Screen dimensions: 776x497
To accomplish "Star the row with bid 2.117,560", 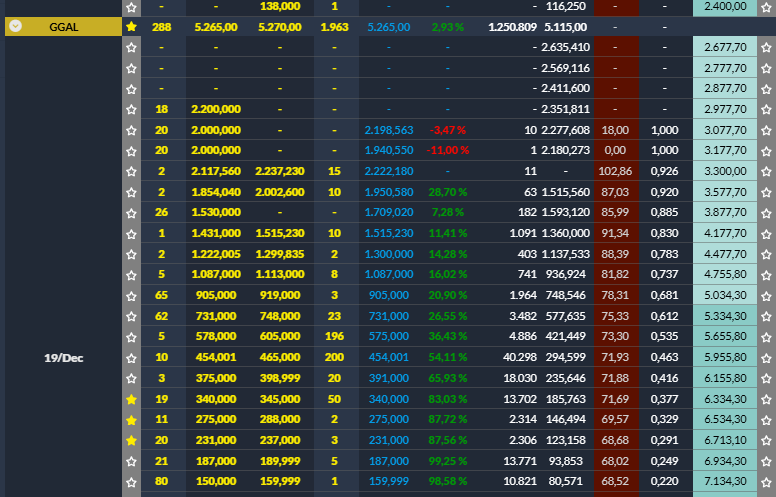I will pos(131,171).
